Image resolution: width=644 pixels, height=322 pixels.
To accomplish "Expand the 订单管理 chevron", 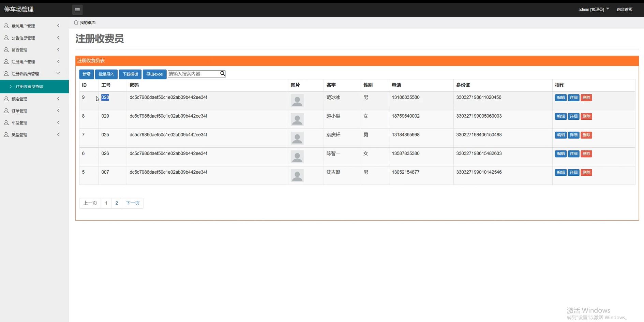I will coord(58,111).
